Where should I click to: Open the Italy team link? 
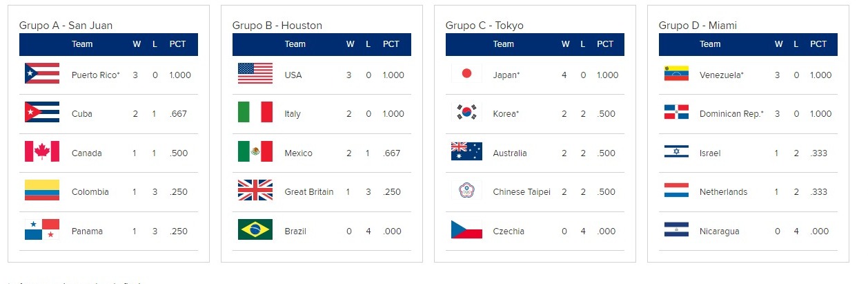(x=293, y=114)
